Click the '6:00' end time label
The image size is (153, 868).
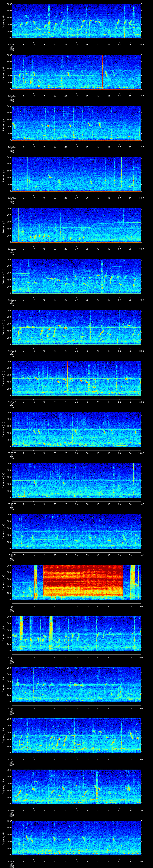coord(141,249)
